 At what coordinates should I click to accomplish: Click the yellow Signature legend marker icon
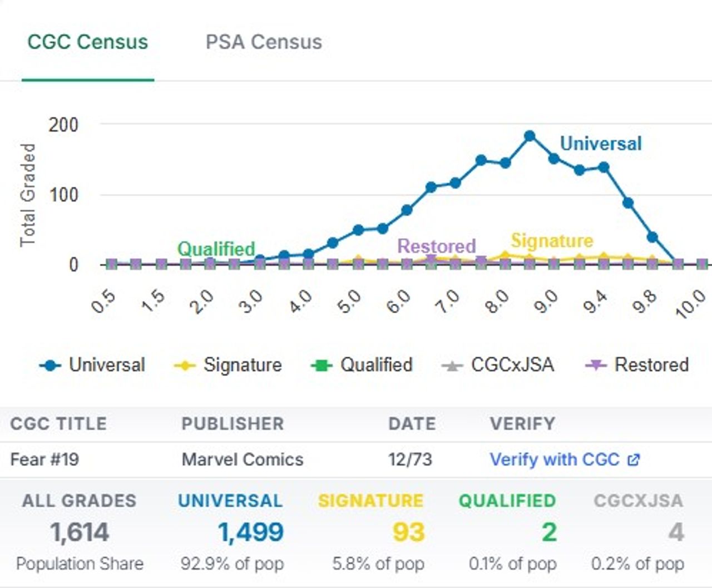(185, 366)
